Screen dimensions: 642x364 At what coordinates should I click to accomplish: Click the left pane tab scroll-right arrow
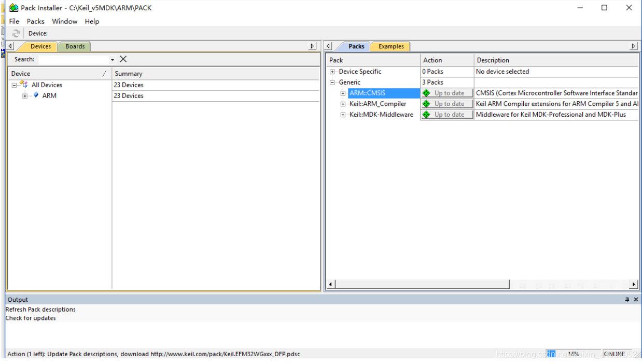(x=312, y=46)
